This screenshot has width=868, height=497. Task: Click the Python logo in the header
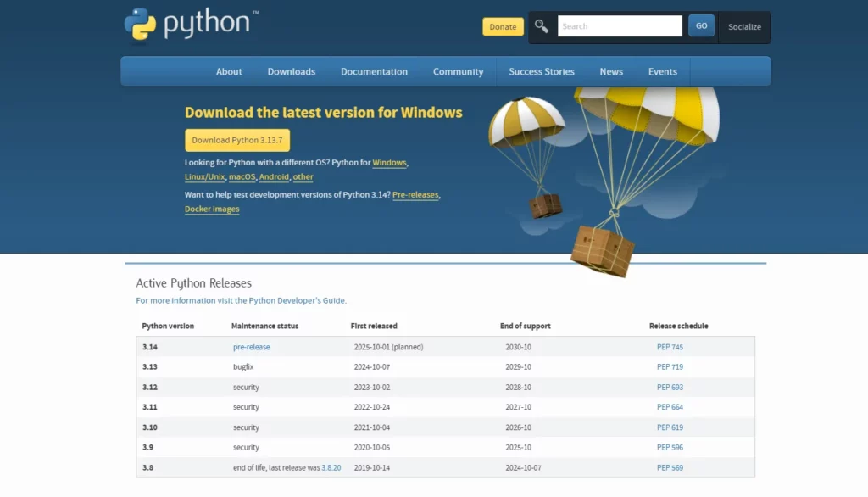(191, 24)
